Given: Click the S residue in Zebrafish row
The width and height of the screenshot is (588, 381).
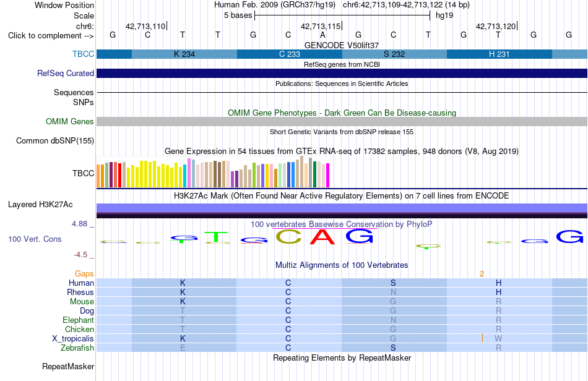Looking at the screenshot, I should pos(393,348).
